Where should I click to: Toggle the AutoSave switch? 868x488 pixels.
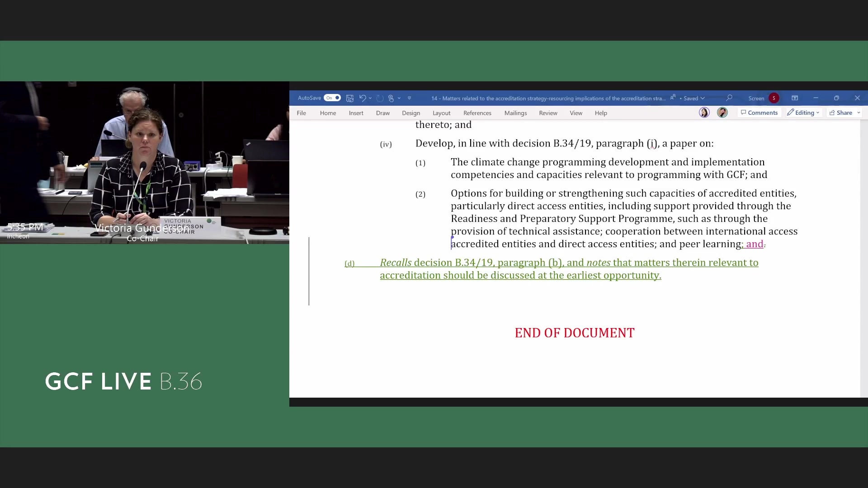point(332,98)
